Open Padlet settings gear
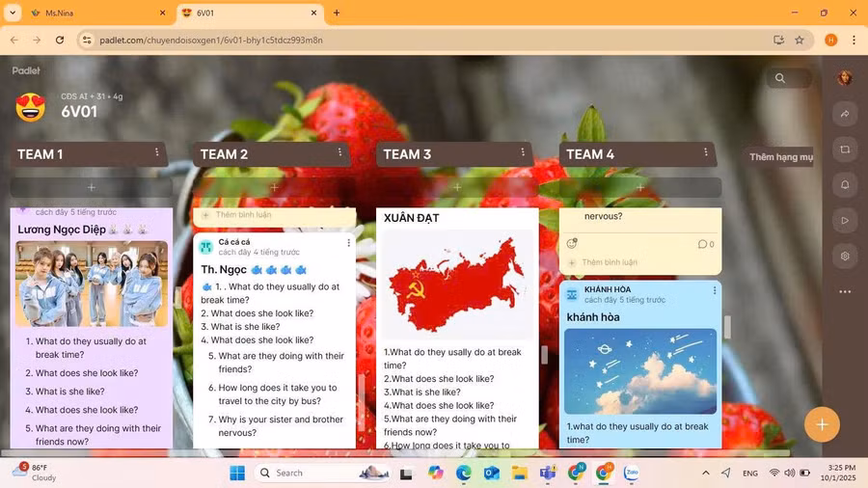Image resolution: width=868 pixels, height=488 pixels. 845,256
